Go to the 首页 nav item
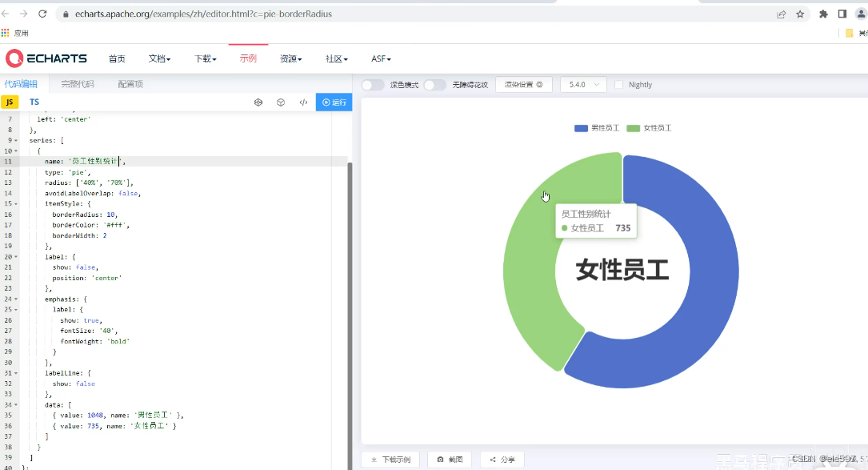Viewport: 868px width, 470px height. [x=117, y=58]
